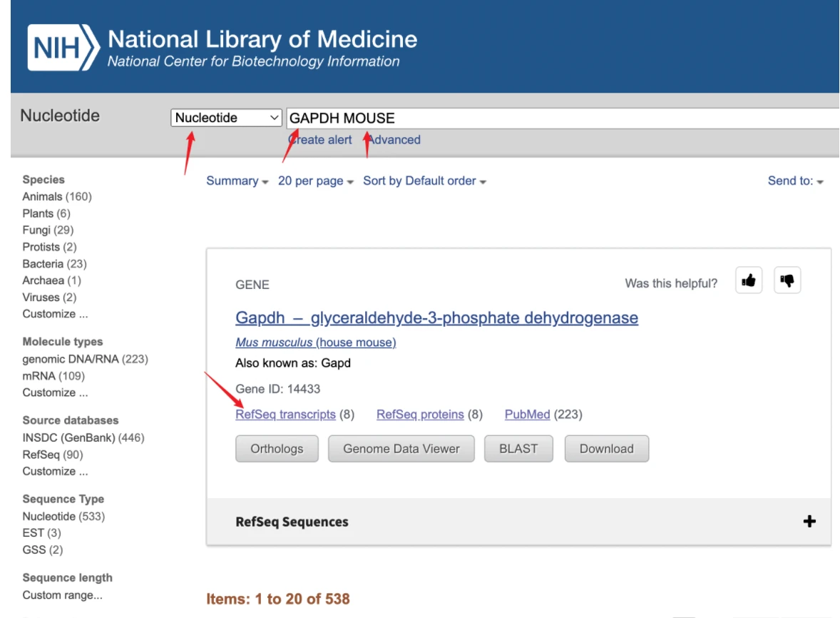This screenshot has width=840, height=618.
Task: Click the Orthologs button
Action: coord(277,449)
